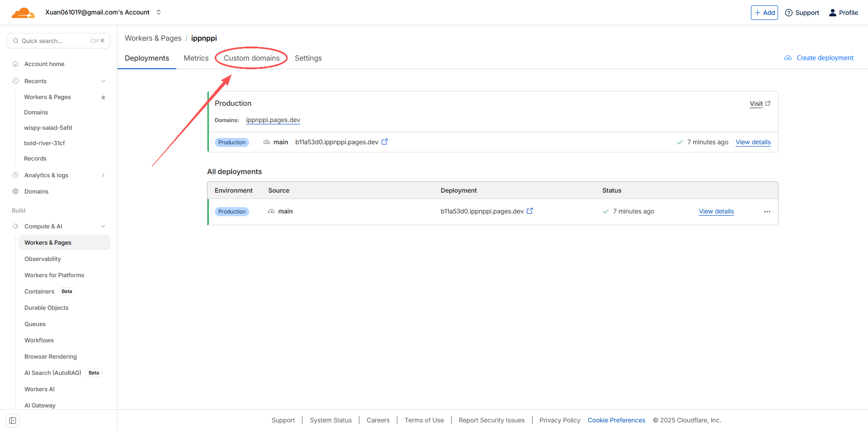868x431 pixels.
Task: View details in Production card
Action: 753,142
